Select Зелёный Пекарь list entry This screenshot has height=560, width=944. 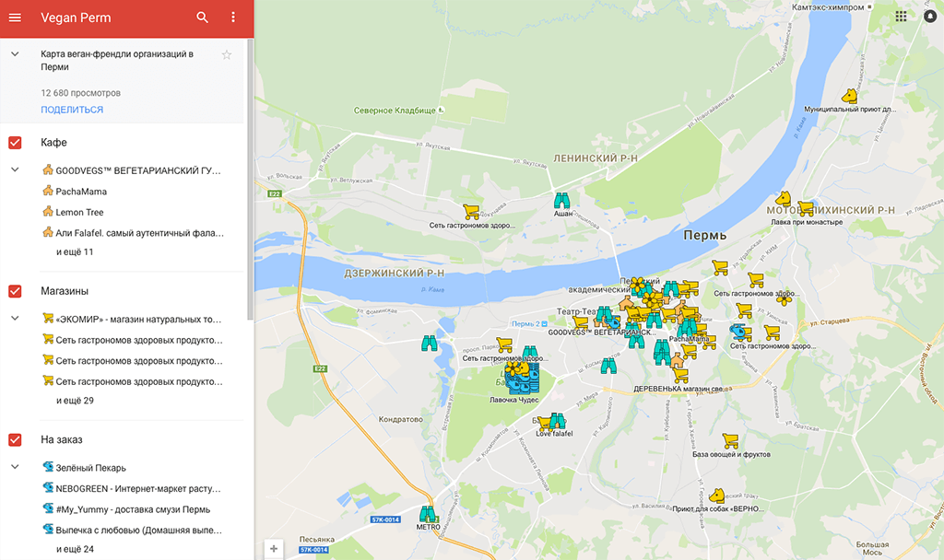click(x=90, y=468)
